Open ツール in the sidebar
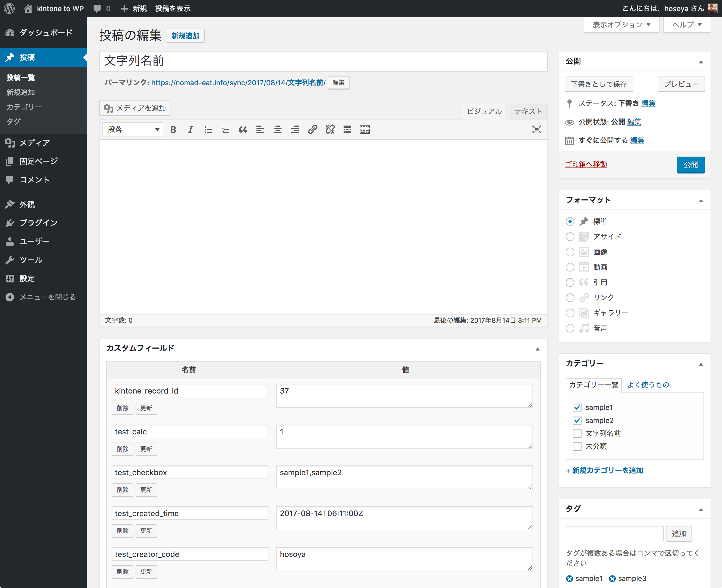 [43, 260]
